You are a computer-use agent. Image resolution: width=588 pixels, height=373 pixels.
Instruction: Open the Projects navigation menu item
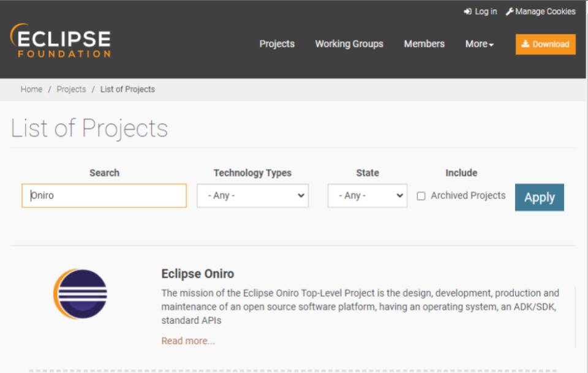tap(277, 44)
